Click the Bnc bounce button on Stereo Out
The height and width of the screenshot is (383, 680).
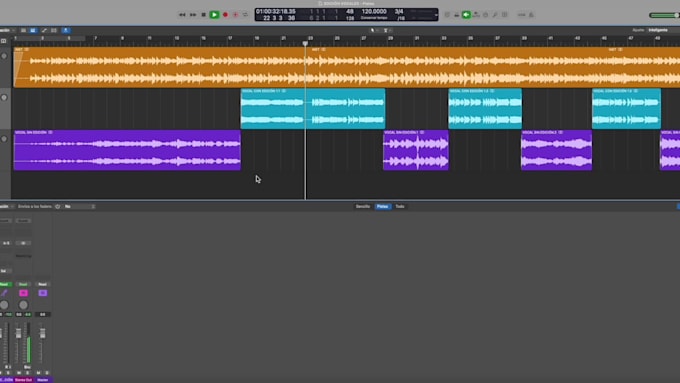tap(27, 367)
